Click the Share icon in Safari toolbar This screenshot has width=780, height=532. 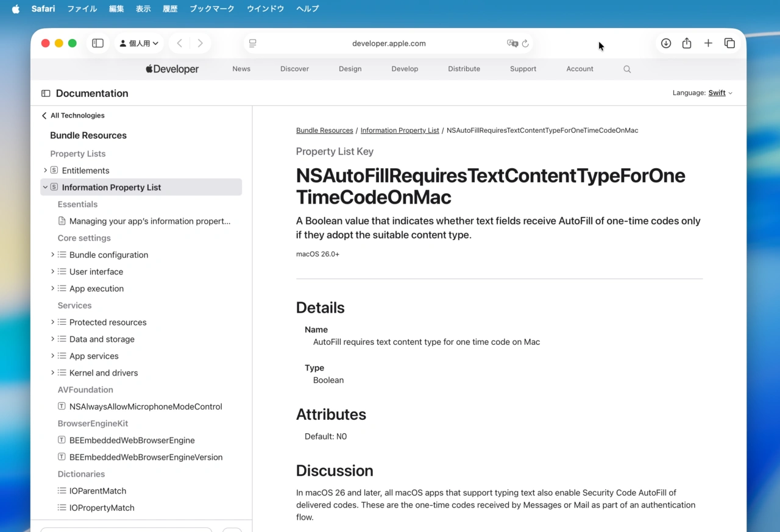point(687,43)
